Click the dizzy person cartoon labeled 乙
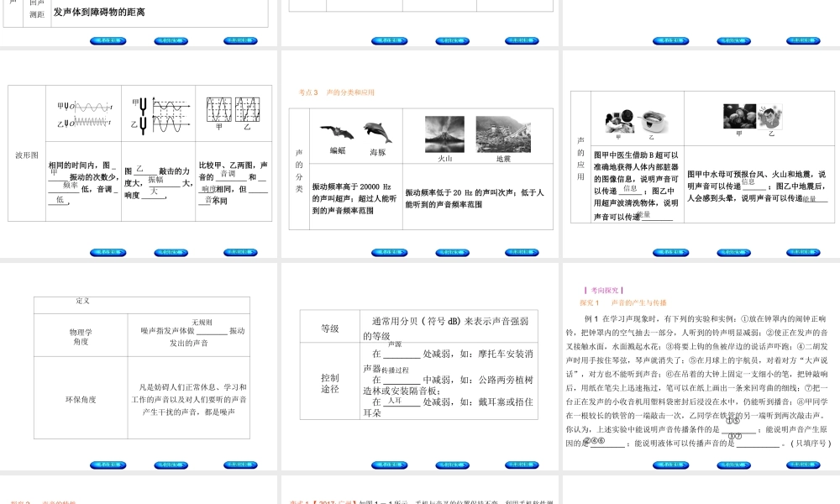The width and height of the screenshot is (840, 504). point(771,116)
